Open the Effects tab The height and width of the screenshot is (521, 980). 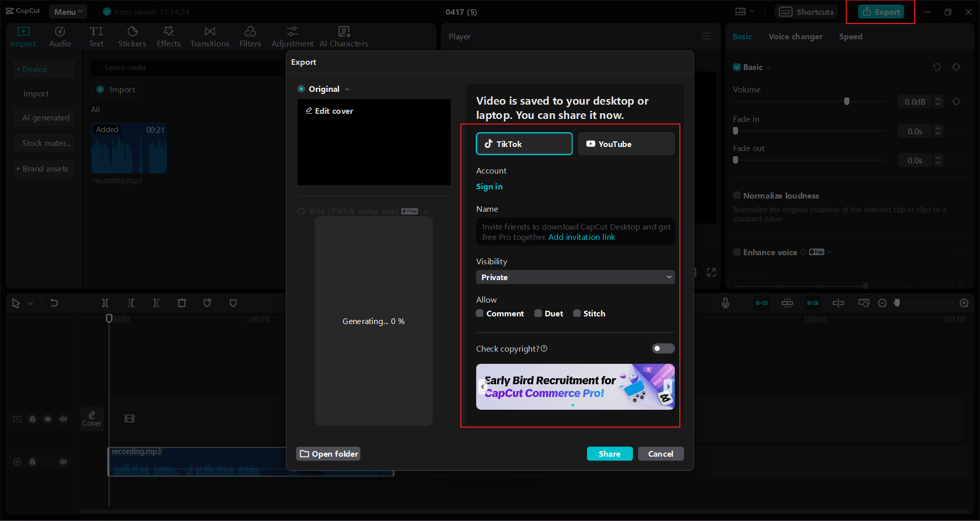168,37
